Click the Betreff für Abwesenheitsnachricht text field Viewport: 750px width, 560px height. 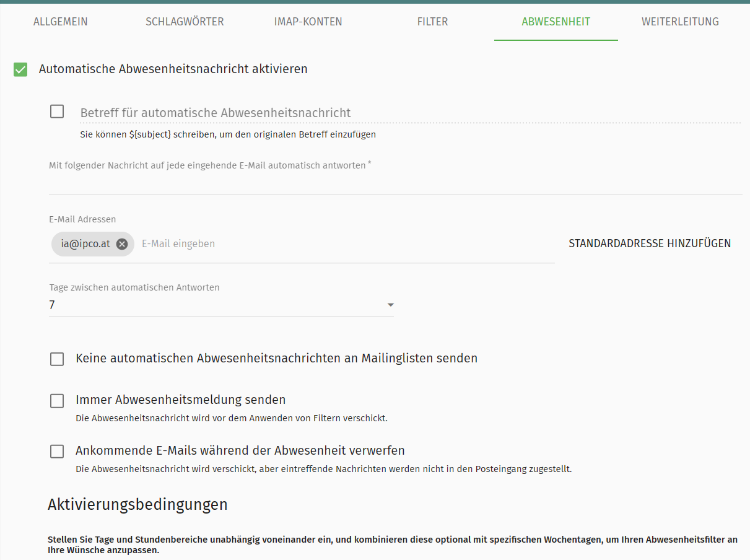click(409, 113)
